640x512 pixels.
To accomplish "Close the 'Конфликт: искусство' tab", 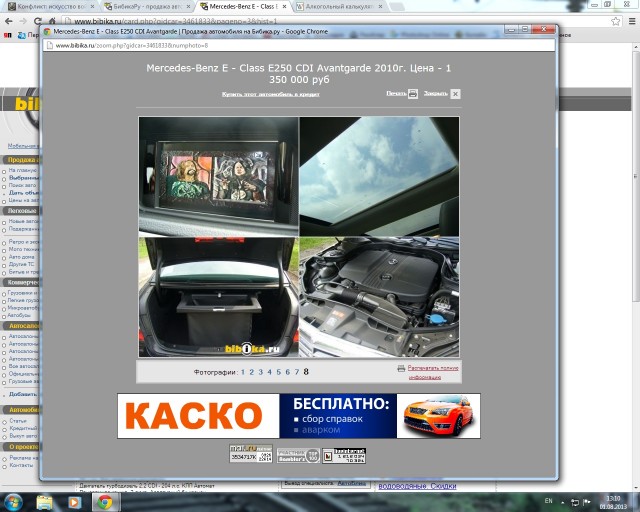I will click(x=93, y=7).
